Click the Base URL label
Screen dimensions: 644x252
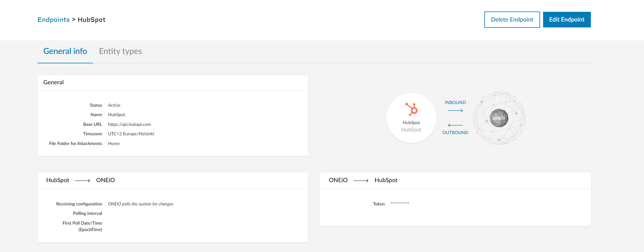pos(93,124)
